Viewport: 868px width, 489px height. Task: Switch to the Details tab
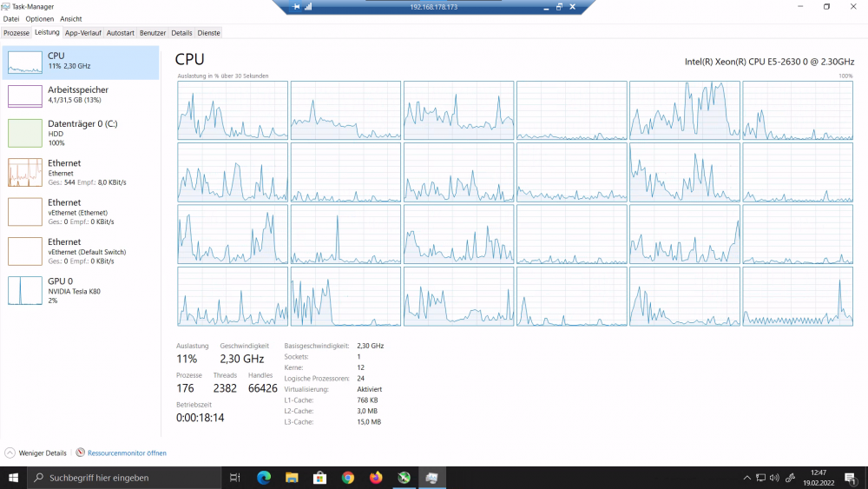[181, 33]
